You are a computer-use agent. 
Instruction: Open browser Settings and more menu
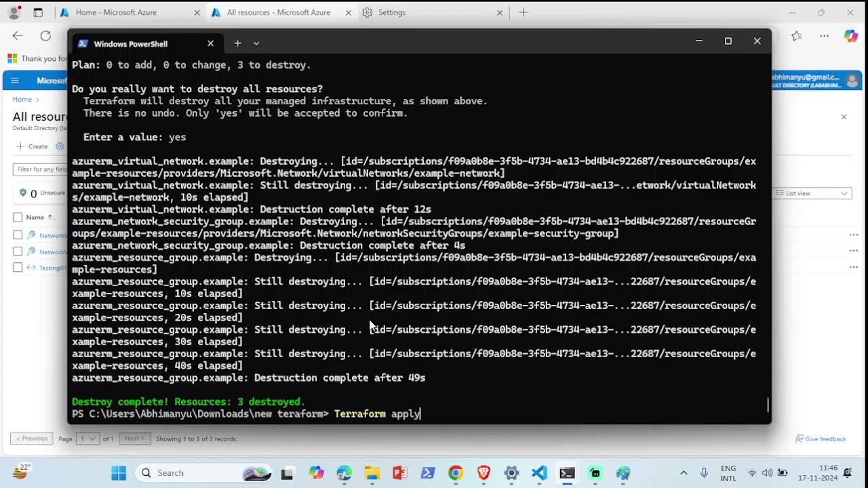coord(824,36)
